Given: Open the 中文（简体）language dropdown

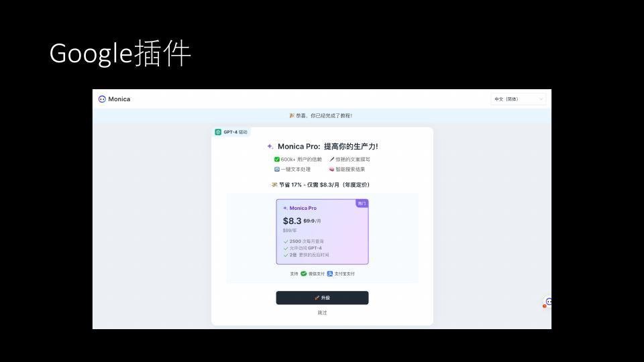Looking at the screenshot, I should [x=518, y=99].
